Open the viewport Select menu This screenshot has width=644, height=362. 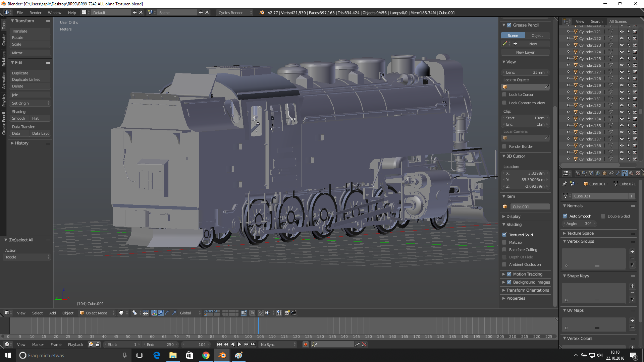coord(37,313)
